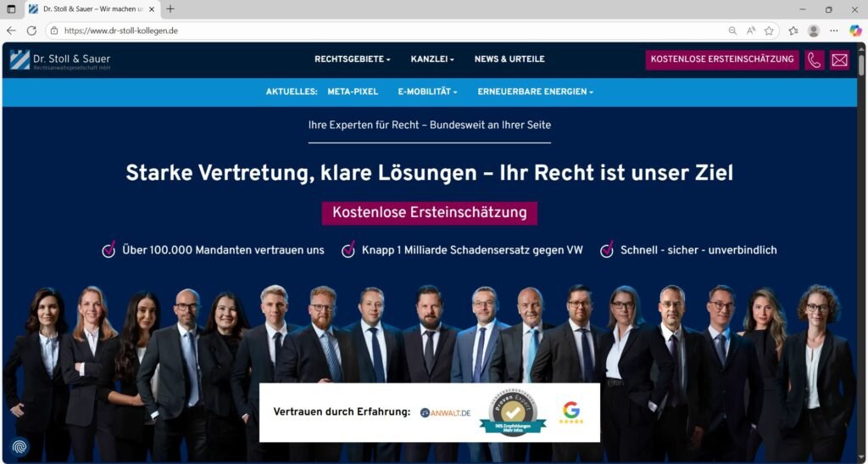868x464 pixels.
Task: Open the Proven Expert seal badge
Action: coord(513,412)
